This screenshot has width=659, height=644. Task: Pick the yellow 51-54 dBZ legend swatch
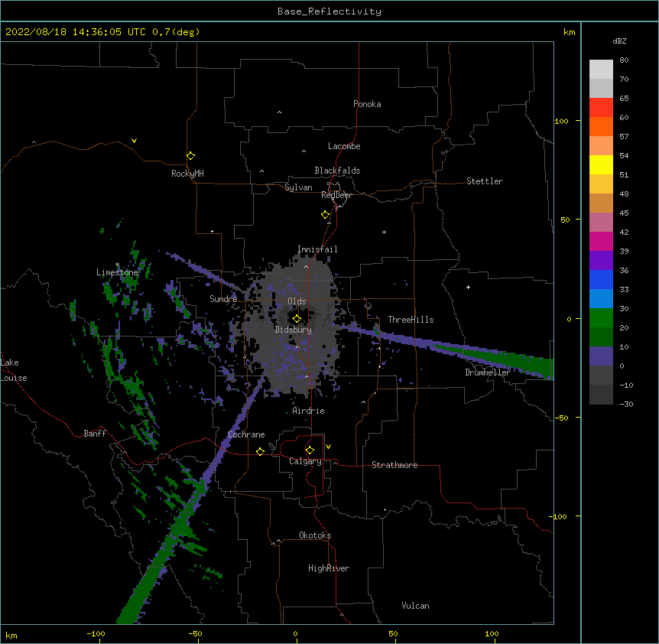pos(601,164)
